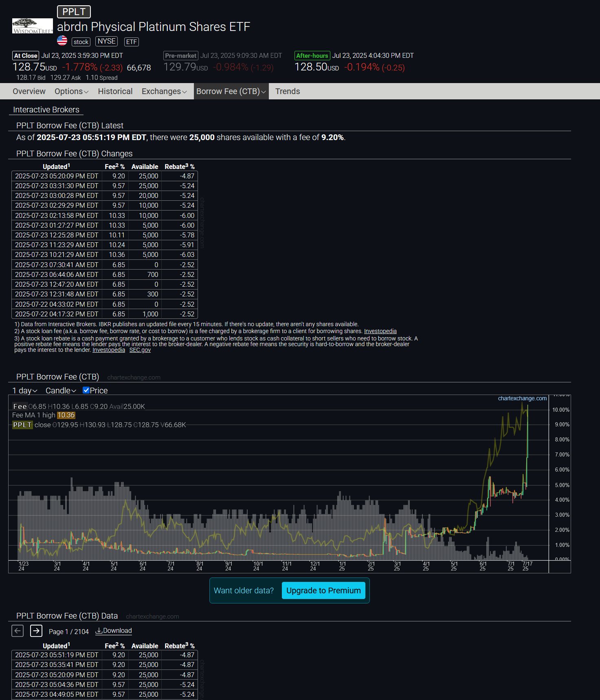Click the 6/1 25 date axis label

[483, 566]
